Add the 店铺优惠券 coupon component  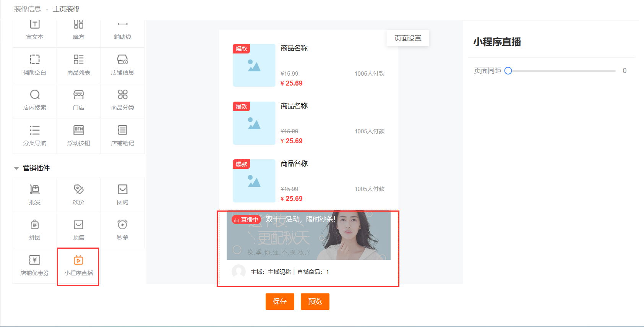pyautogui.click(x=35, y=266)
